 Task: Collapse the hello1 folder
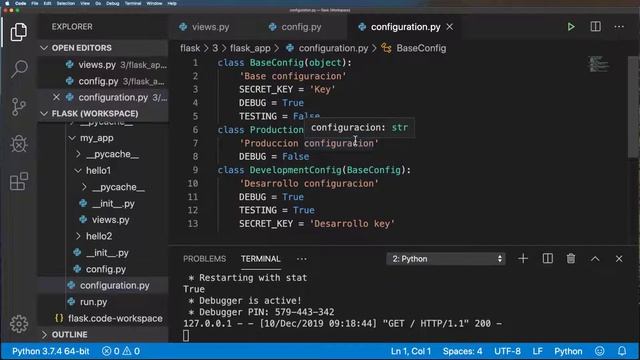click(x=78, y=171)
